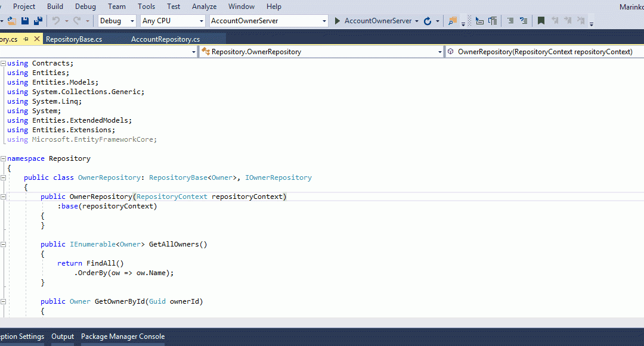Toggle bookmark on current line
The width and height of the screenshot is (644, 346).
click(541, 21)
